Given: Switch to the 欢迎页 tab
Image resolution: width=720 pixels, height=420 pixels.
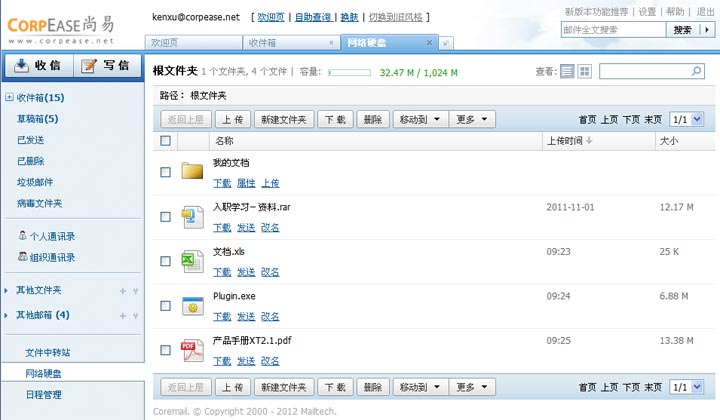Looking at the screenshot, I should click(194, 43).
